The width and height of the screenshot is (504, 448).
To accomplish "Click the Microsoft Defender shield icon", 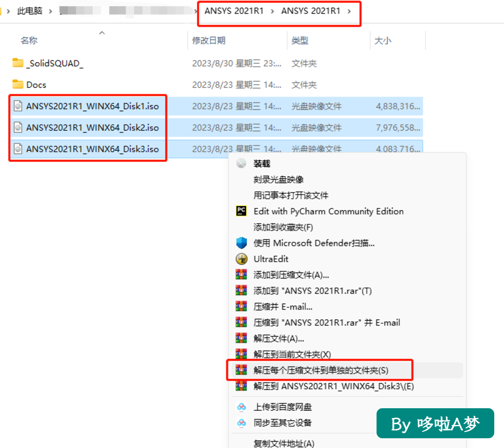I will (x=242, y=243).
